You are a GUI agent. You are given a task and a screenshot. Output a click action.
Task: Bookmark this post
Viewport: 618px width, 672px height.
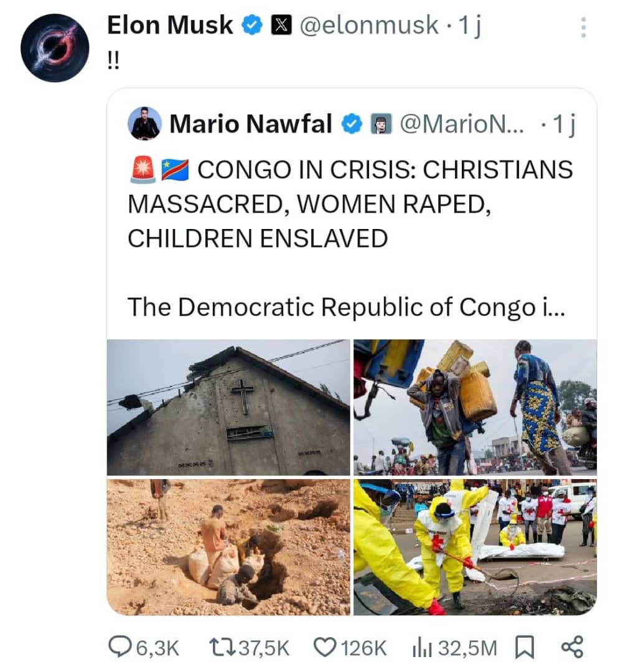(x=524, y=647)
